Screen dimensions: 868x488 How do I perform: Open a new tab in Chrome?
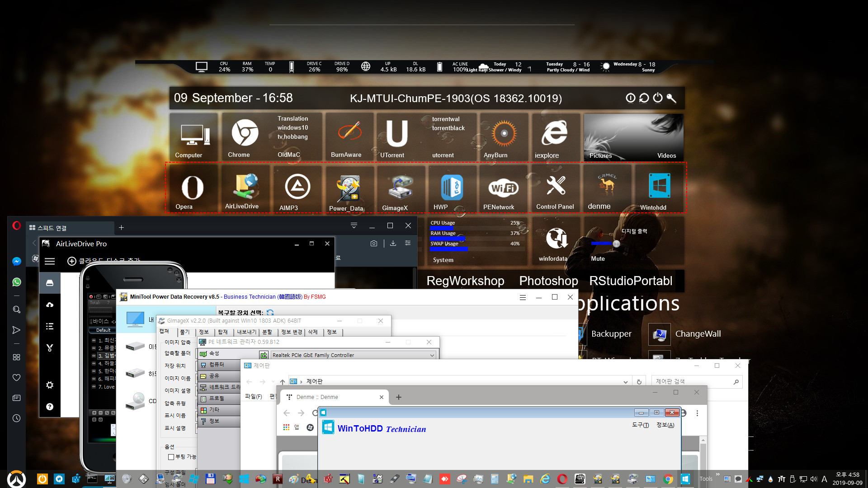[398, 397]
